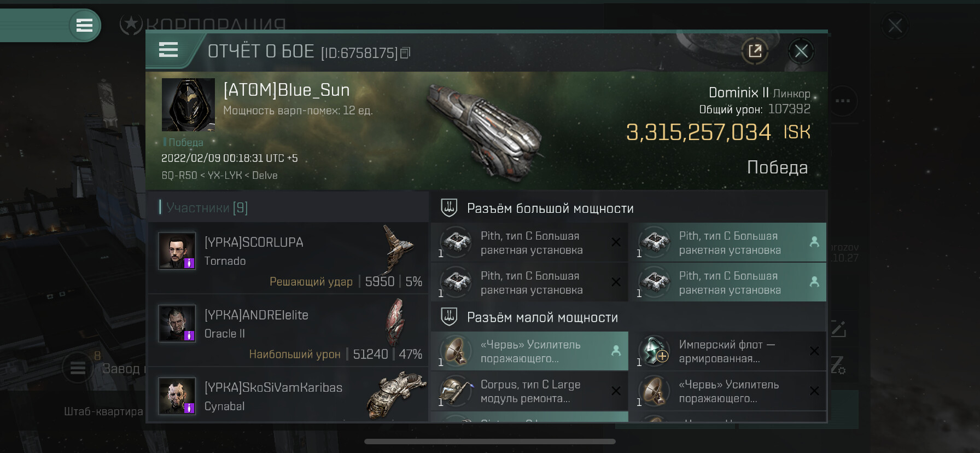Viewport: 980px width, 453px height.
Task: Click Blue_Sun pilot portrait
Action: tap(188, 104)
